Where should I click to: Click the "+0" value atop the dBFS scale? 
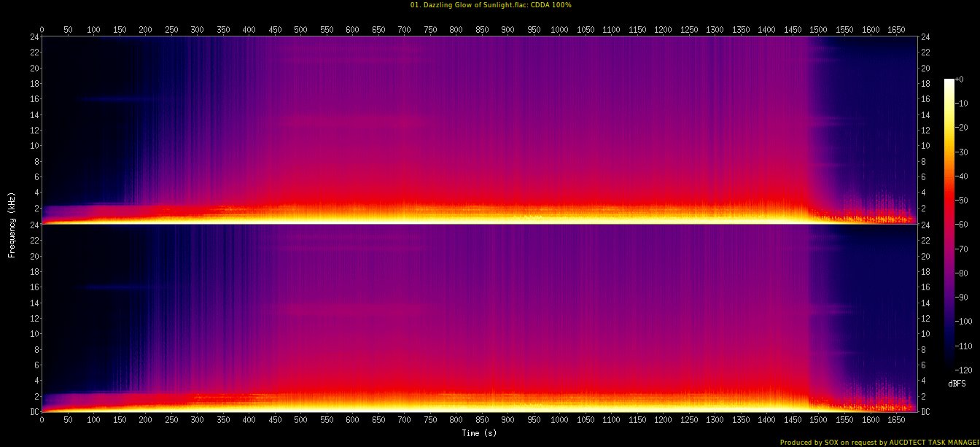pos(962,79)
